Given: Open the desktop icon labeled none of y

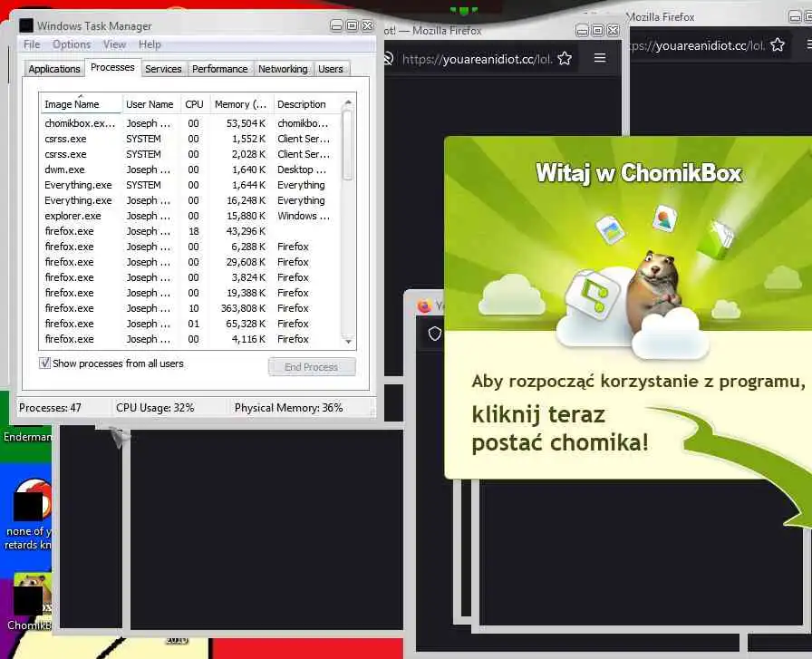Looking at the screenshot, I should tap(30, 513).
